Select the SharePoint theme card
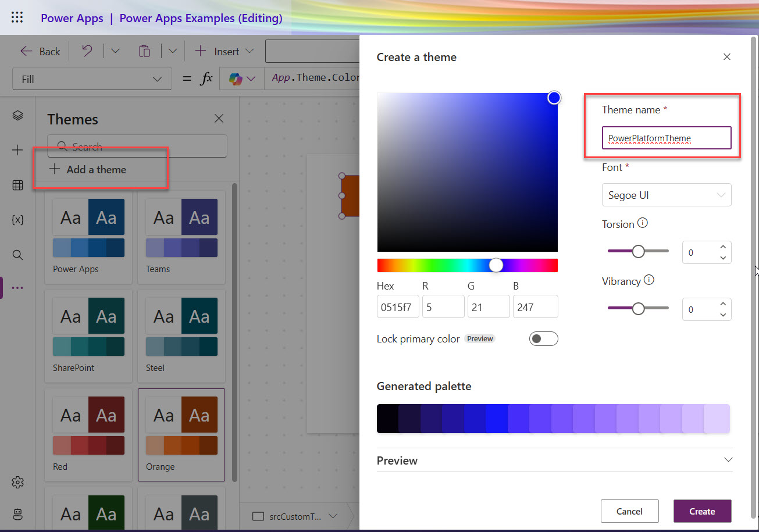759x532 pixels. [88, 336]
